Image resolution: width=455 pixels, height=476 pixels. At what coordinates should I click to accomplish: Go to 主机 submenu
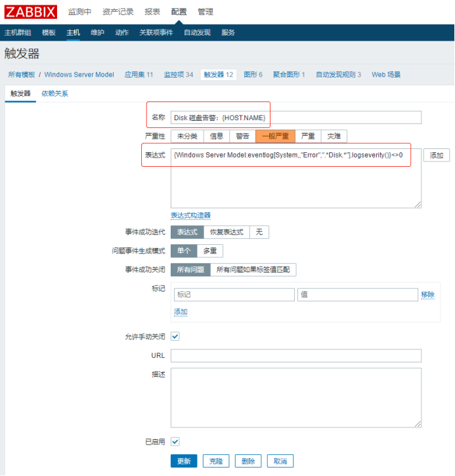73,32
